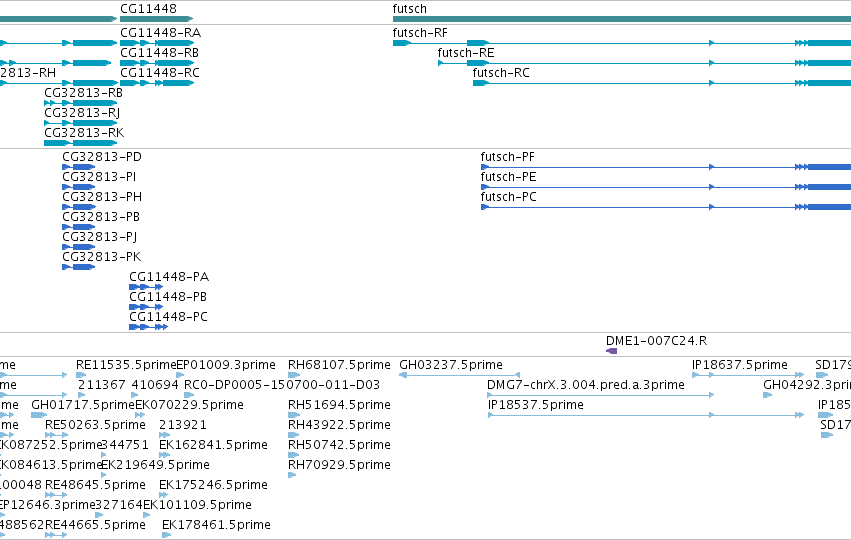The width and height of the screenshot is (851, 540).
Task: Click the CG11448 gene label
Action: 148,9
